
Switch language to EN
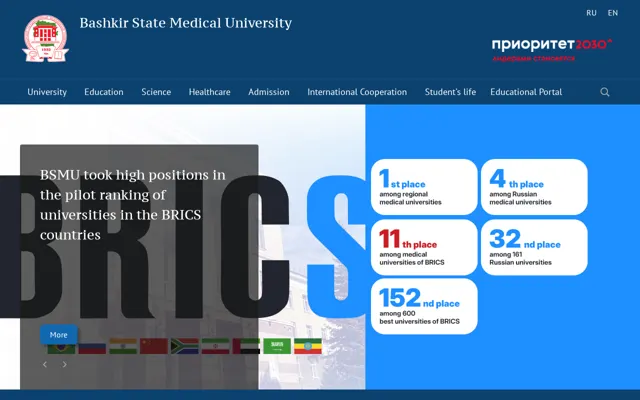[x=613, y=13]
